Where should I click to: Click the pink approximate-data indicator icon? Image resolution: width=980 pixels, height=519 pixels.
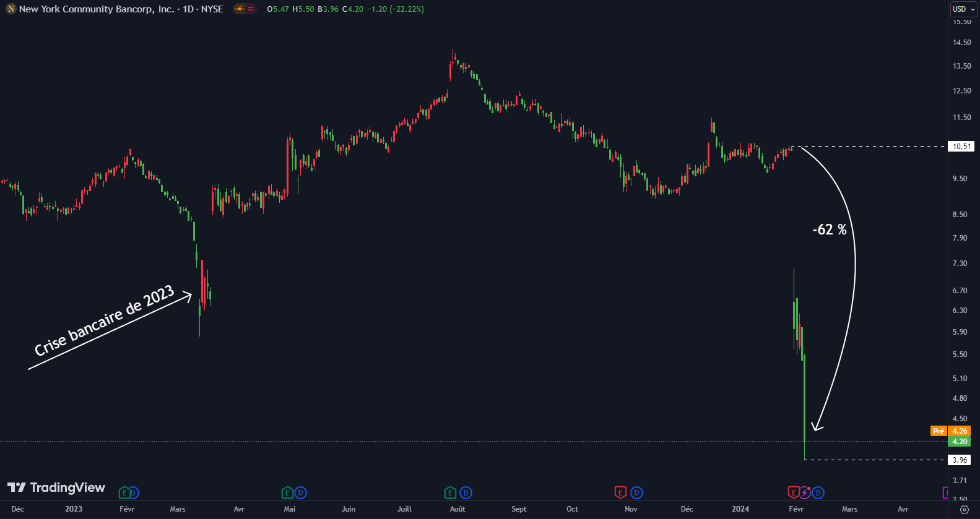[x=251, y=9]
